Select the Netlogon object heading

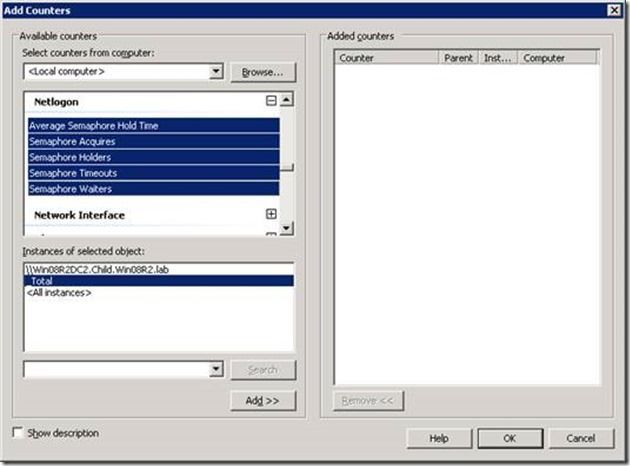pyautogui.click(x=56, y=102)
